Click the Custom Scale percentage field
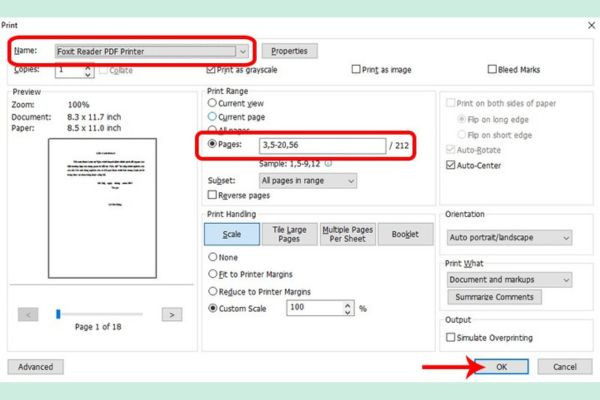Image resolution: width=600 pixels, height=400 pixels. 315,308
